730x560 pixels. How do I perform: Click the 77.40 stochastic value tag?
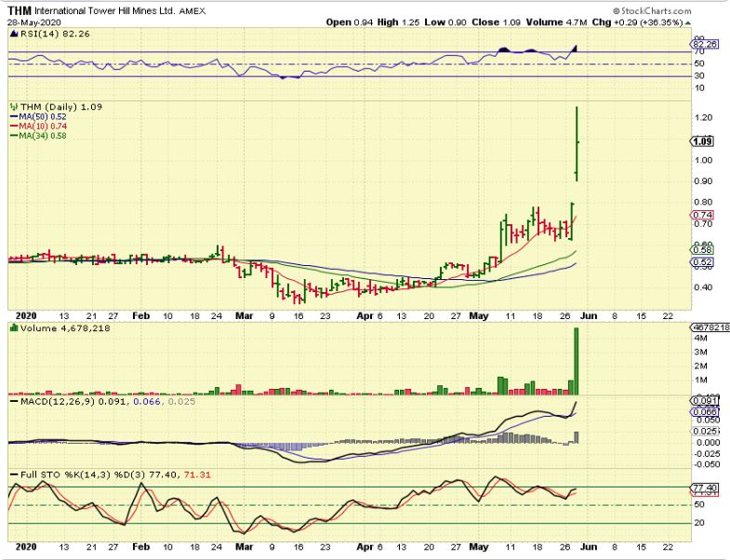click(x=704, y=487)
